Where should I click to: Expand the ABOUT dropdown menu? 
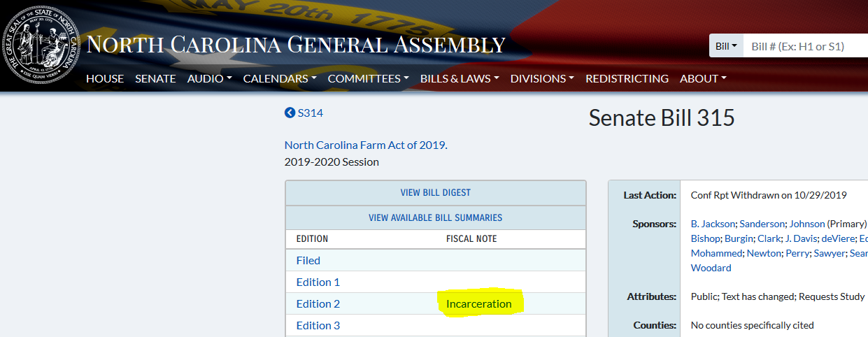coord(703,78)
